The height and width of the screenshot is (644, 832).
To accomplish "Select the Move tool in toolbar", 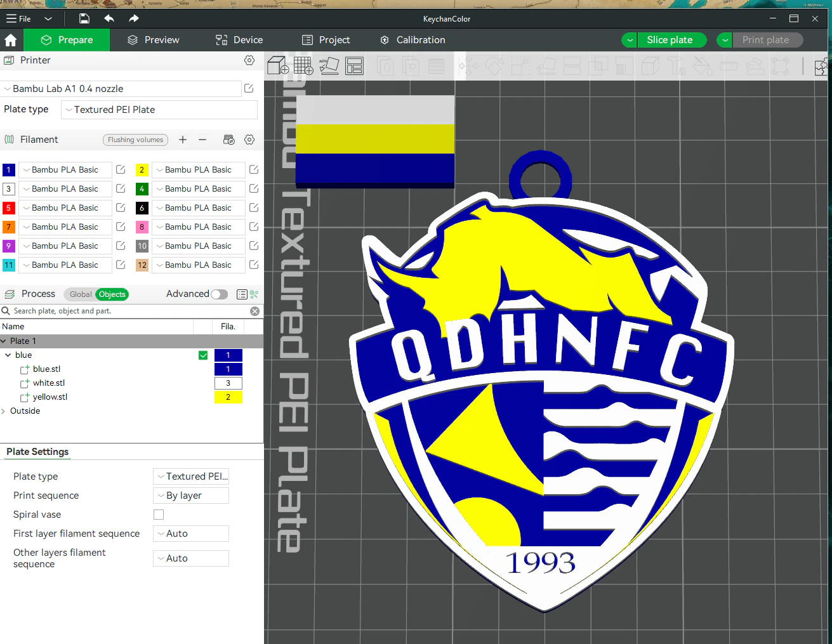I will (x=468, y=66).
